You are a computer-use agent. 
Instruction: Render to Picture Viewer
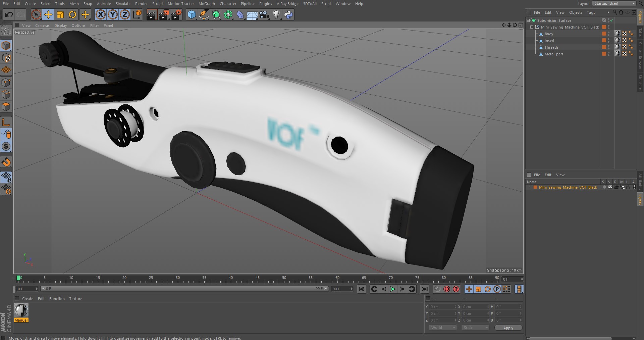pyautogui.click(x=164, y=14)
